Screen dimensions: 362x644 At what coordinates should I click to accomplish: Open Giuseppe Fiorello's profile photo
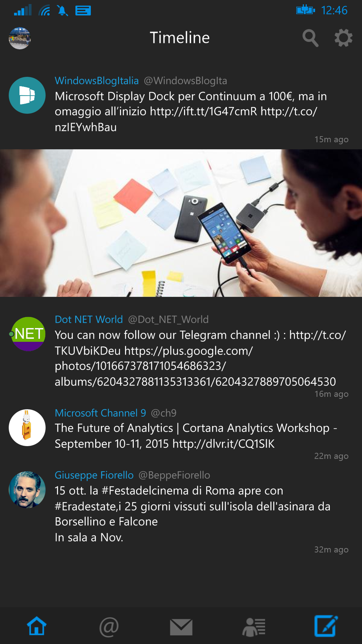coord(27,490)
